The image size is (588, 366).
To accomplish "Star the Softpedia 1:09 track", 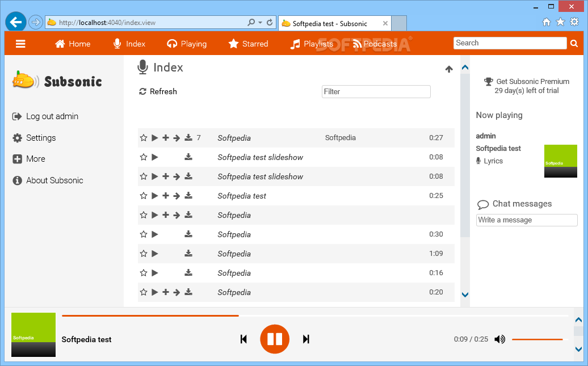I will [x=144, y=254].
